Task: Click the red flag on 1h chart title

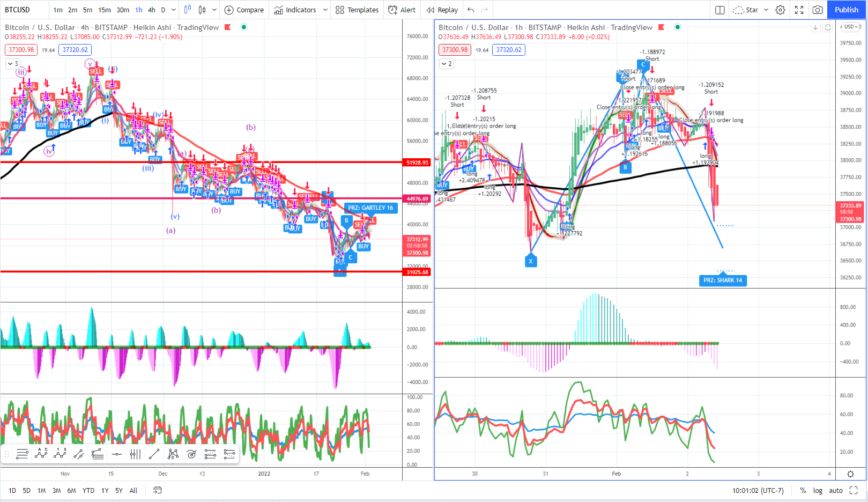Action: coord(662,27)
